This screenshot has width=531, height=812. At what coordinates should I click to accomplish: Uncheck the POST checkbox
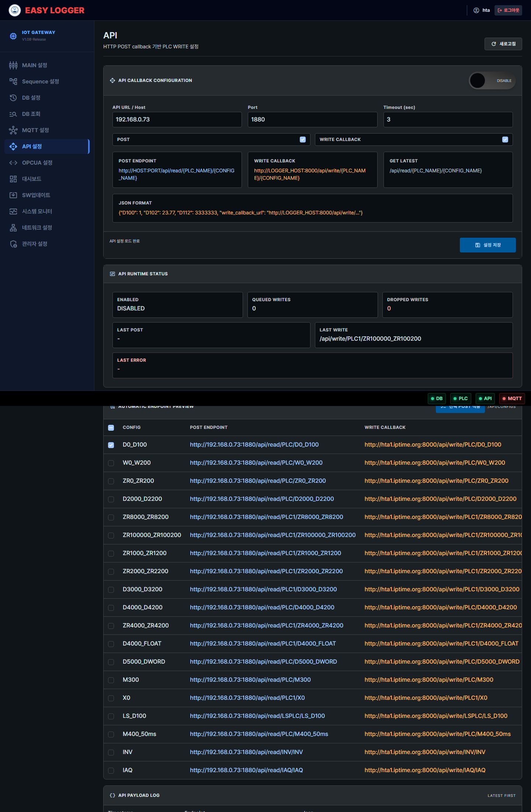[303, 140]
